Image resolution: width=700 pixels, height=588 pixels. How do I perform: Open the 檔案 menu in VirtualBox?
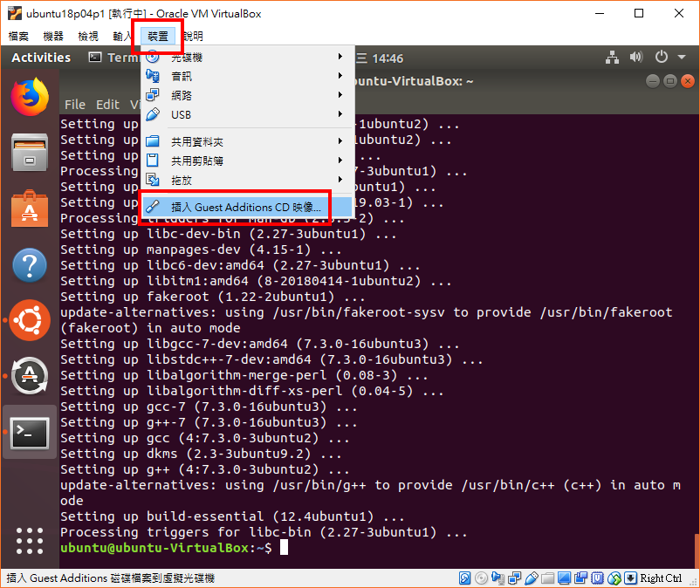(x=18, y=36)
